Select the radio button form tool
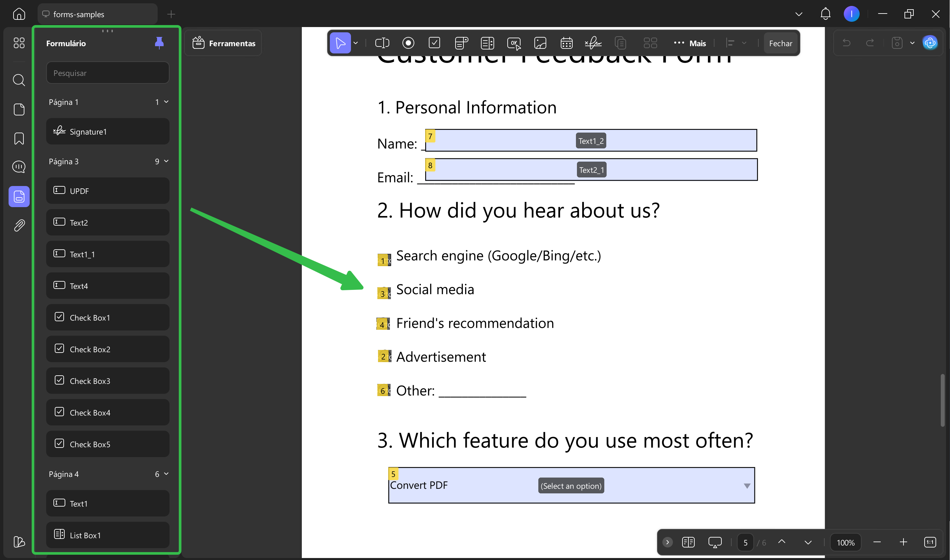This screenshot has width=950, height=560. pos(408,43)
